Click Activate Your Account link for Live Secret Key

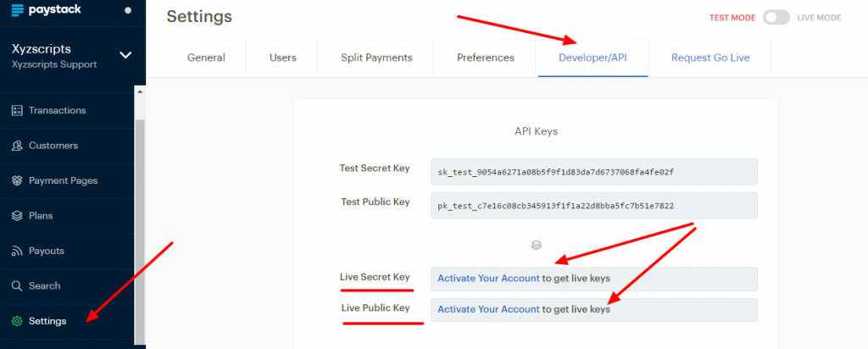(488, 278)
